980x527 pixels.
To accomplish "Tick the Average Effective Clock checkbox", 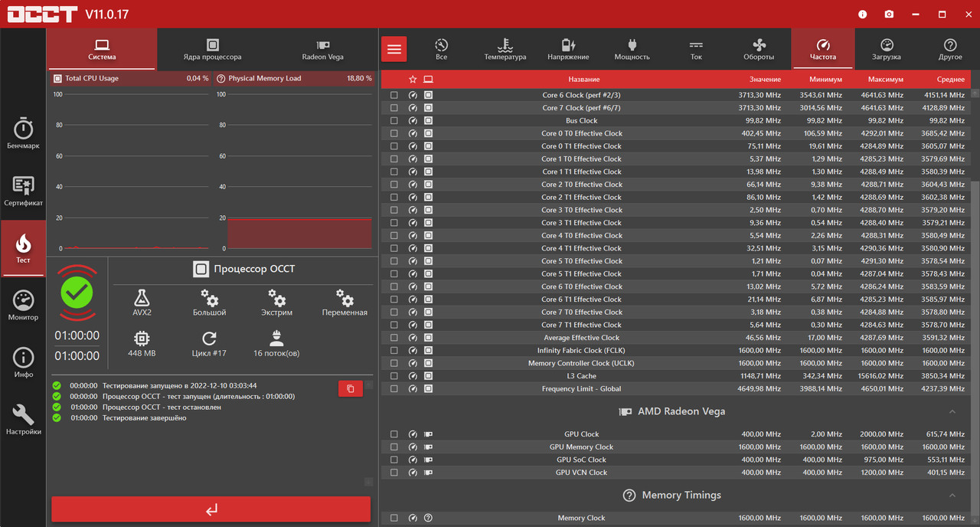I will point(394,338).
